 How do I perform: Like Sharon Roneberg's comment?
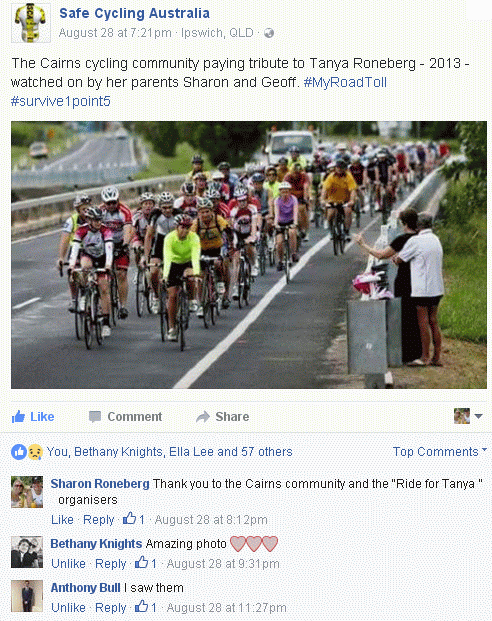(62, 520)
